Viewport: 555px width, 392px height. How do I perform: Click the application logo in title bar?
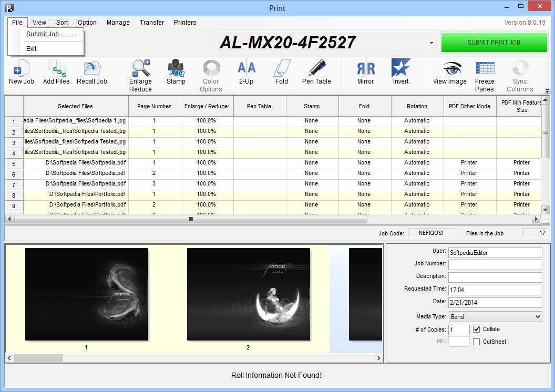pyautogui.click(x=9, y=8)
